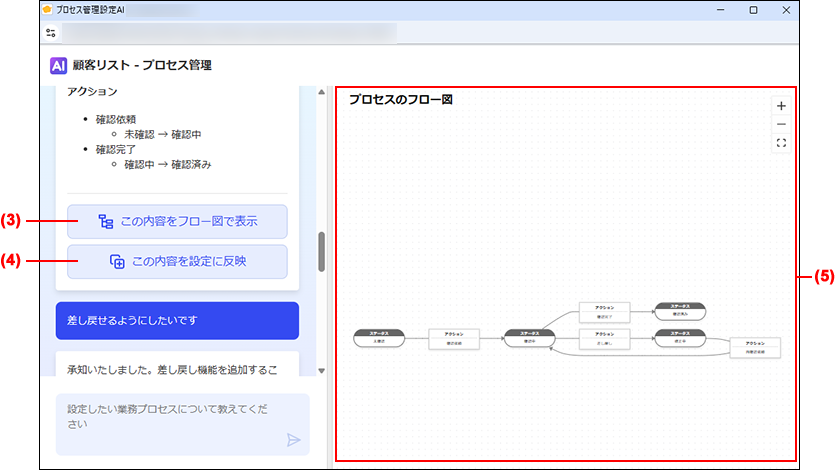Screen dimensions: 840x470
Task: Select the central 確認中 status node
Action: [x=529, y=338]
